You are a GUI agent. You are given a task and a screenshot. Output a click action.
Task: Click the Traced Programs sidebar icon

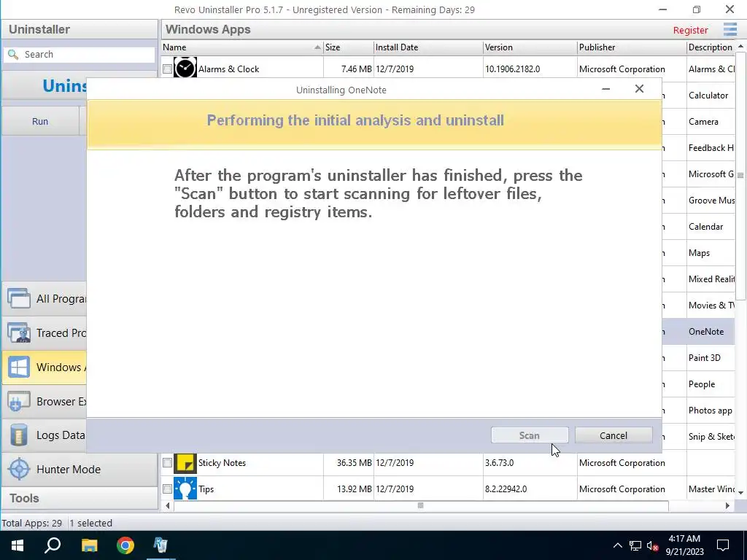[x=19, y=332]
